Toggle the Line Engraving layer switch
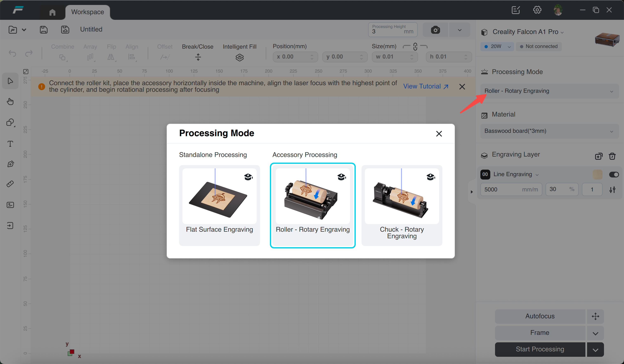Image resolution: width=624 pixels, height=364 pixels. tap(614, 175)
